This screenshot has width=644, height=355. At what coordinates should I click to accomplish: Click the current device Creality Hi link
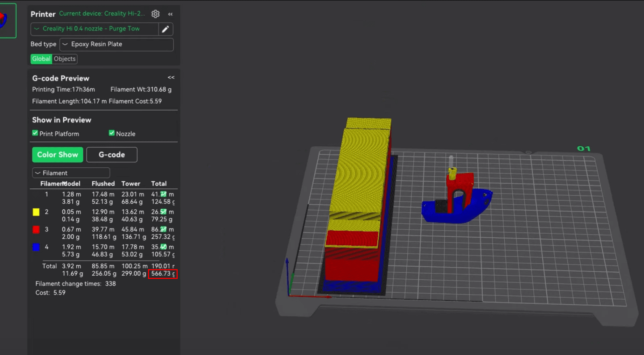[x=102, y=14]
